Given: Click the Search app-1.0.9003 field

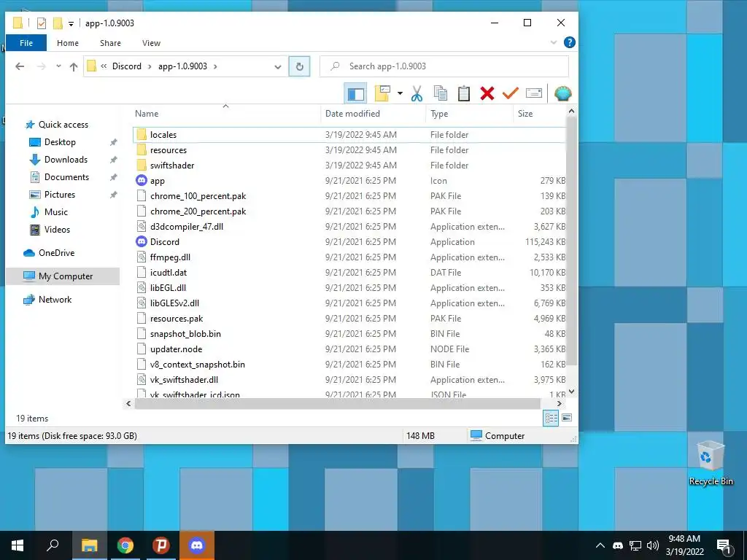Looking at the screenshot, I should point(444,66).
